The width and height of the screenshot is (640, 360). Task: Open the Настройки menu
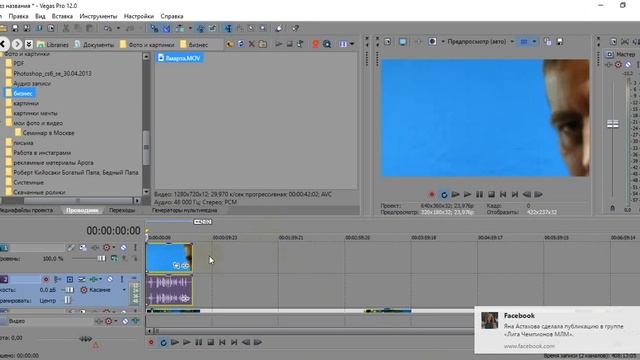tap(139, 16)
